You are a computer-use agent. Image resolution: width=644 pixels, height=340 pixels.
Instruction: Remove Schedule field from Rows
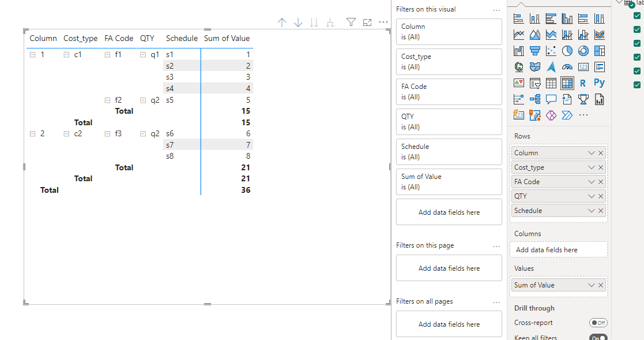pyautogui.click(x=601, y=211)
